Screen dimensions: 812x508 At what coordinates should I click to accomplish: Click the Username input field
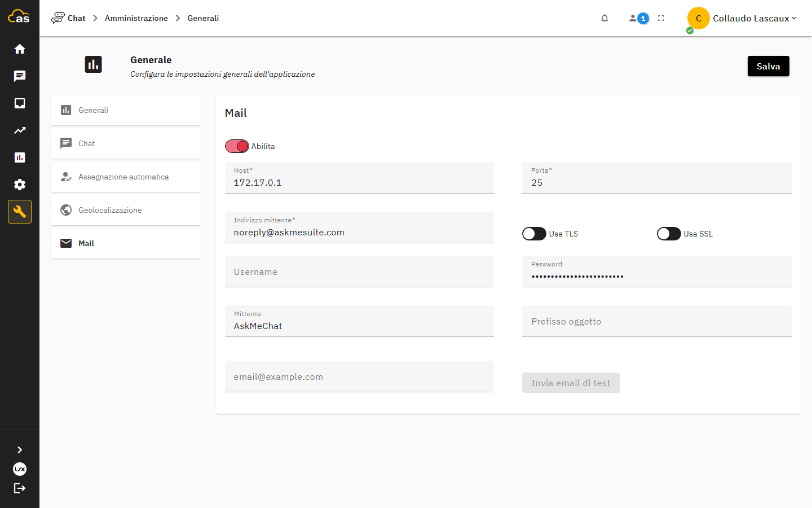359,271
